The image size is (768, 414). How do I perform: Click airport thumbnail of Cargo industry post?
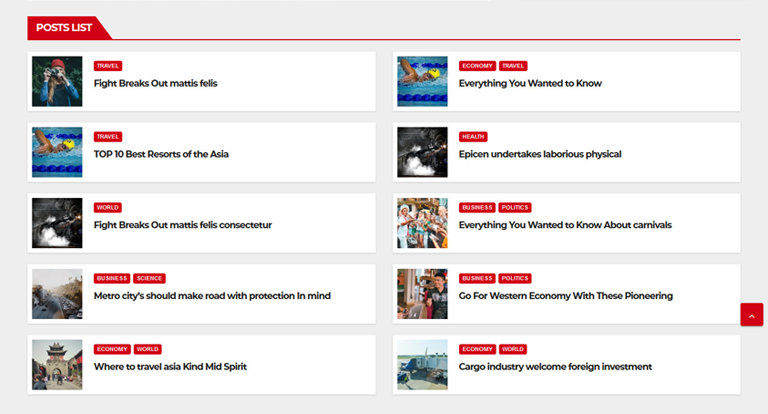(x=422, y=365)
